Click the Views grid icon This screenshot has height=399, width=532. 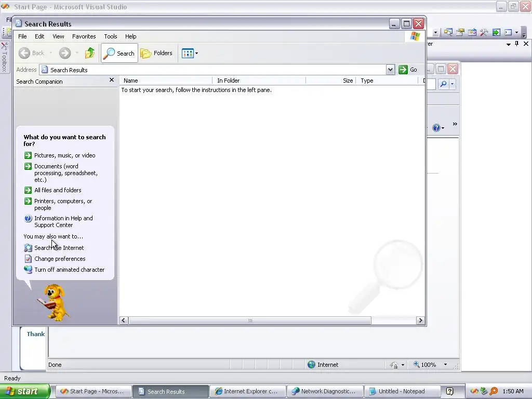[x=187, y=53]
